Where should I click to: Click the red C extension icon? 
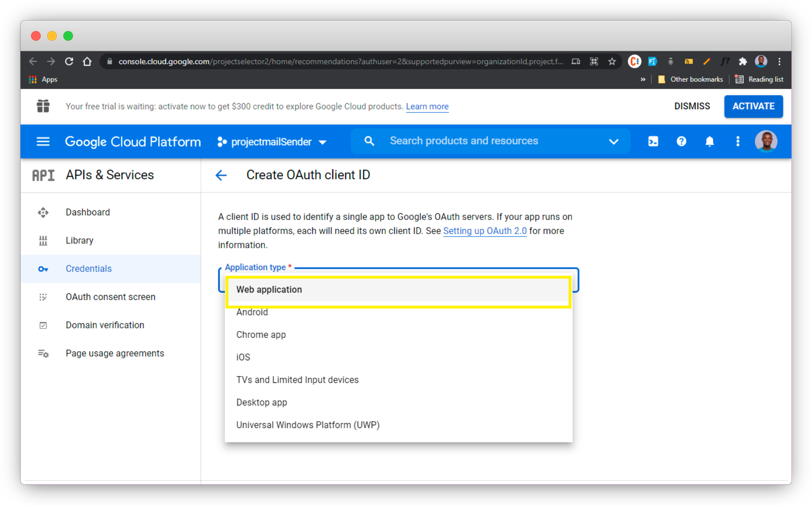click(635, 61)
